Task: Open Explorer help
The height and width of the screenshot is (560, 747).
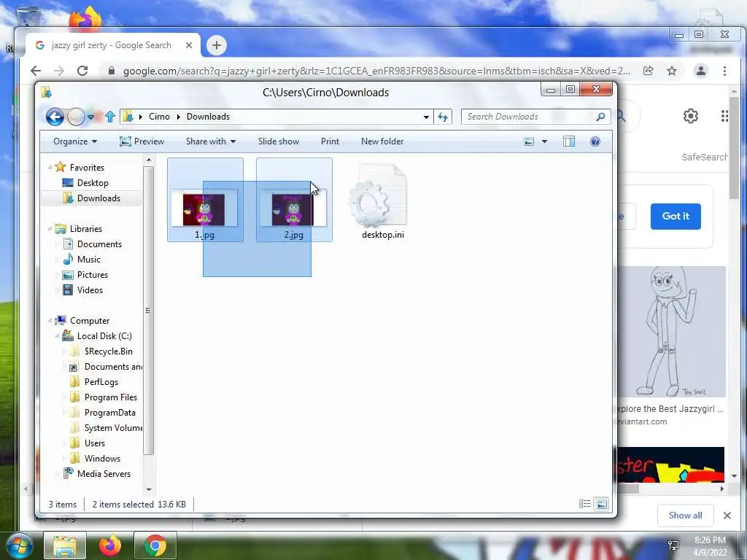Action: click(x=595, y=141)
